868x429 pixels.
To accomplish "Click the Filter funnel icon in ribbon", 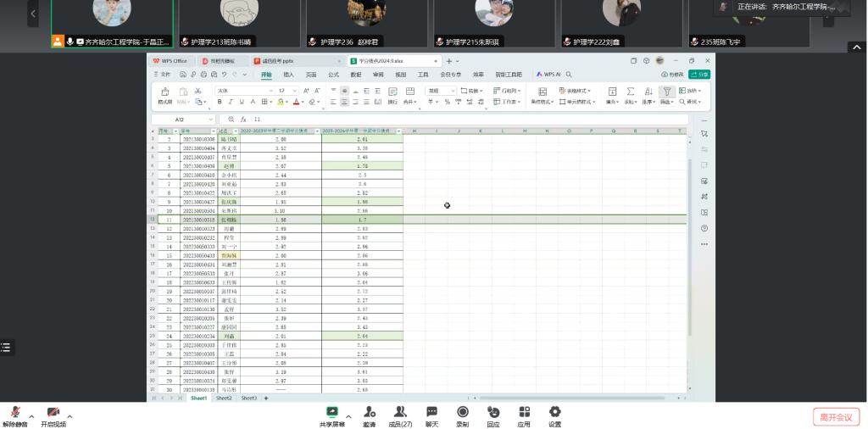I will [x=667, y=92].
